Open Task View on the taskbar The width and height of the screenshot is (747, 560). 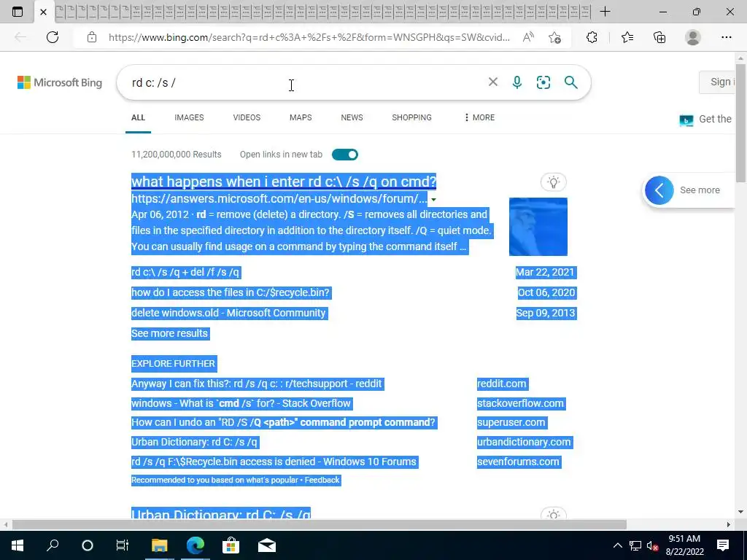click(123, 545)
